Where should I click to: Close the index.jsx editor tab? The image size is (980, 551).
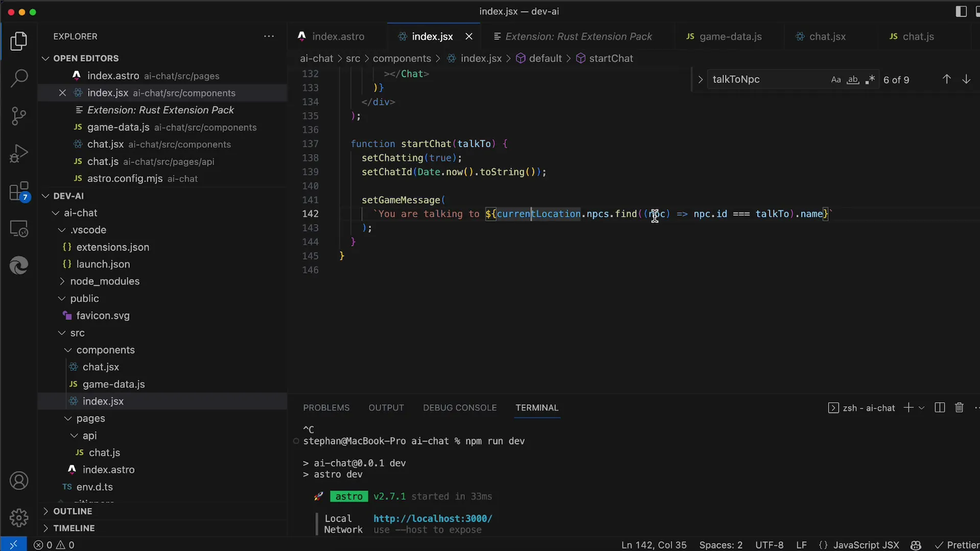[x=469, y=36]
